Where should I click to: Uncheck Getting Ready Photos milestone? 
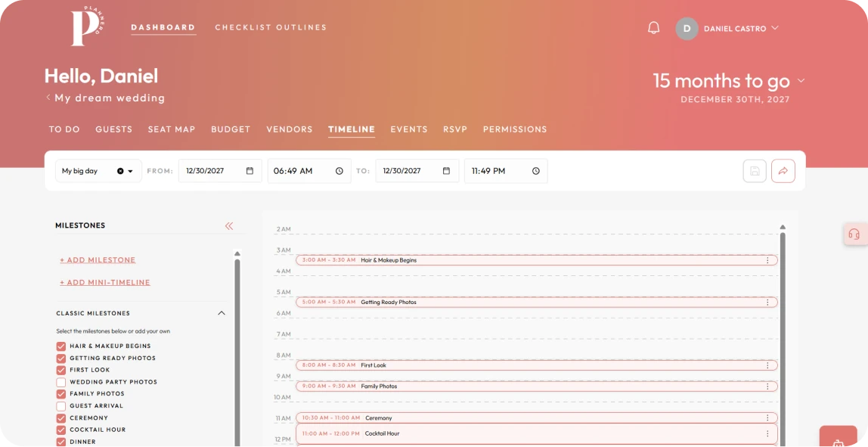(x=61, y=359)
